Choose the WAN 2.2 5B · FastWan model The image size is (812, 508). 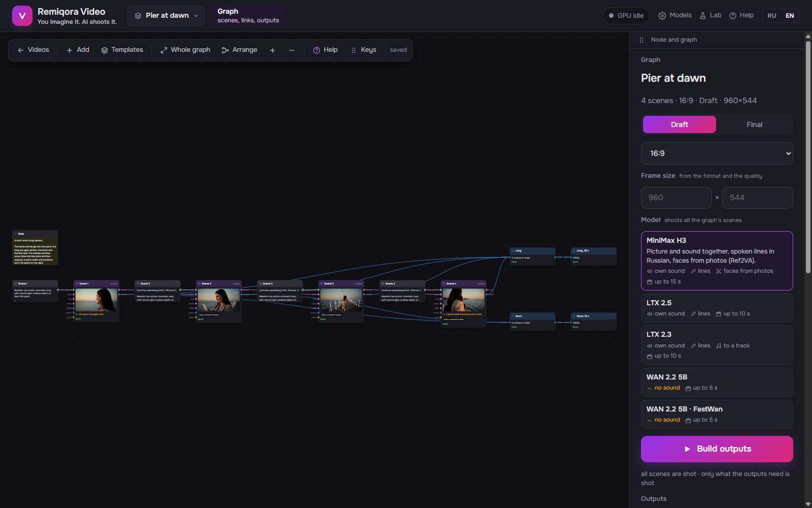[x=717, y=414]
